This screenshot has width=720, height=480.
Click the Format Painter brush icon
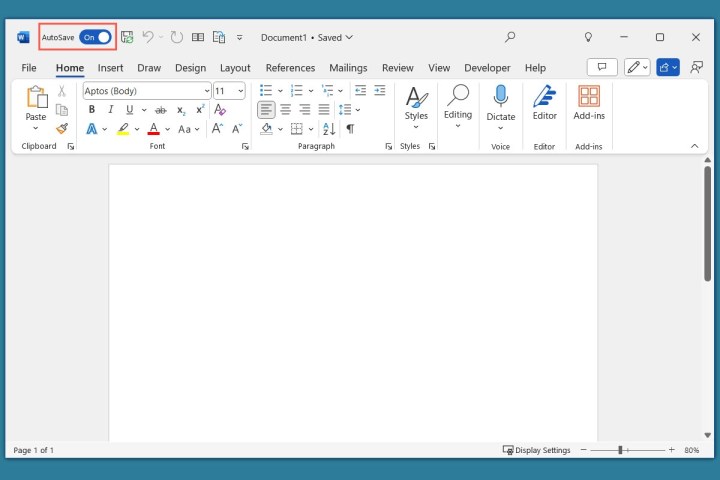(62, 129)
